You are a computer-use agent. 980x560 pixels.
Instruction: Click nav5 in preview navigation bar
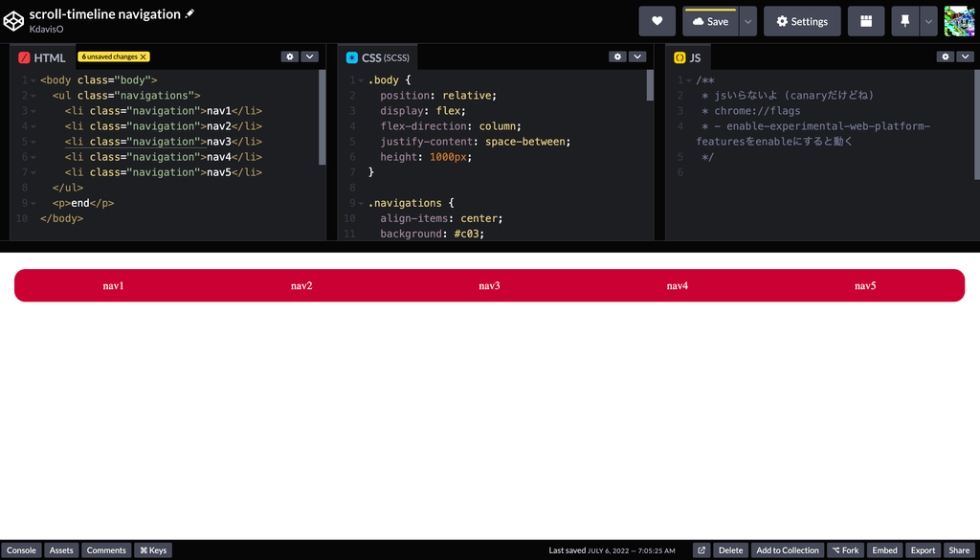[865, 285]
